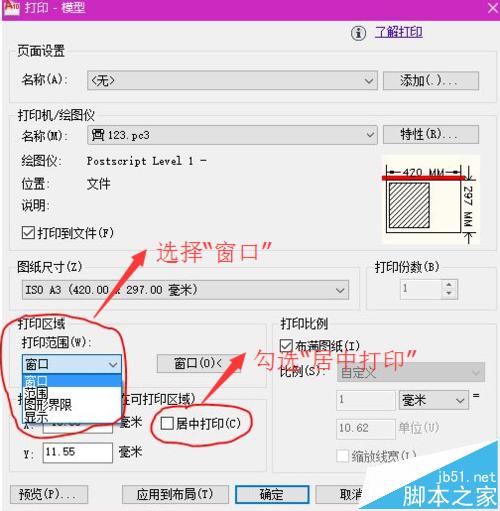The image size is (500, 511).
Task: Open the 图纸尺寸 ISO A3 dropdown
Action: click(185, 290)
